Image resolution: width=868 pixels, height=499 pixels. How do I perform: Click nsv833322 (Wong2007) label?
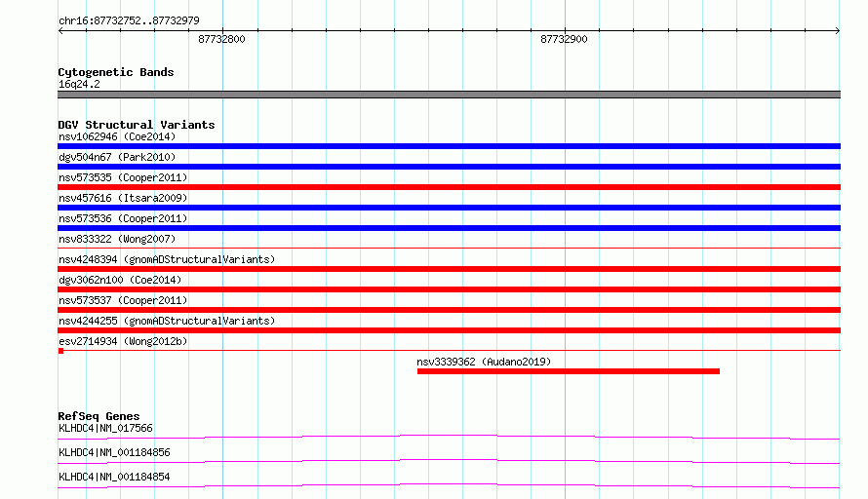[x=117, y=239]
